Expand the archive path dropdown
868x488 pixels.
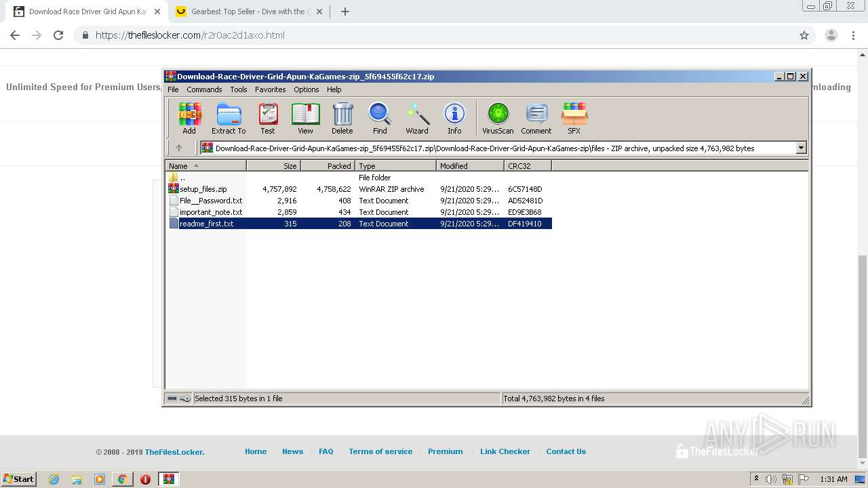click(x=801, y=148)
